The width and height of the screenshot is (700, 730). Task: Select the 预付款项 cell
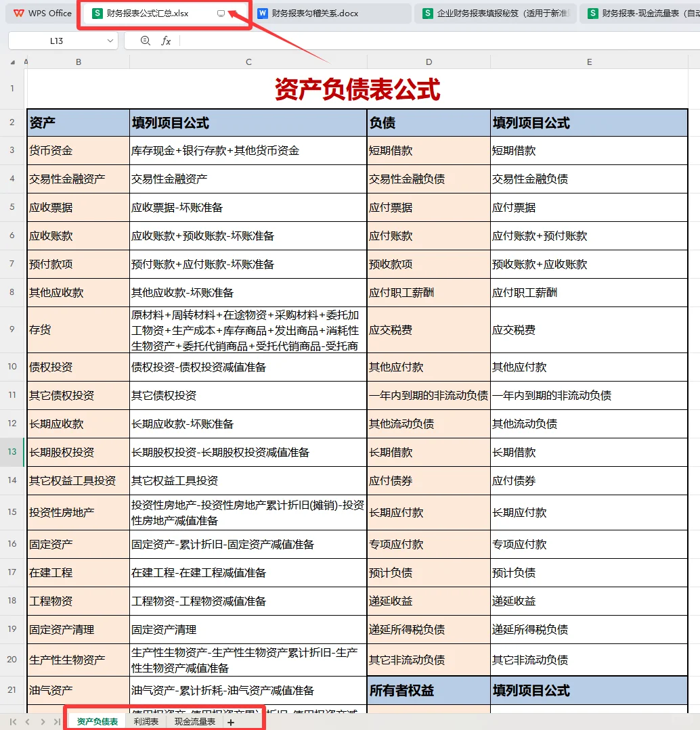pyautogui.click(x=79, y=265)
